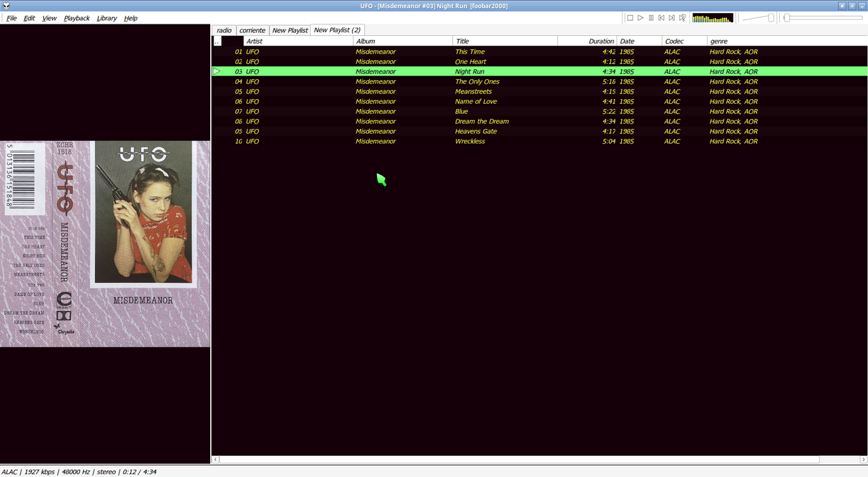Click duration 5:04 in Wreckless row
The width and height of the screenshot is (868, 477).
[x=608, y=141]
